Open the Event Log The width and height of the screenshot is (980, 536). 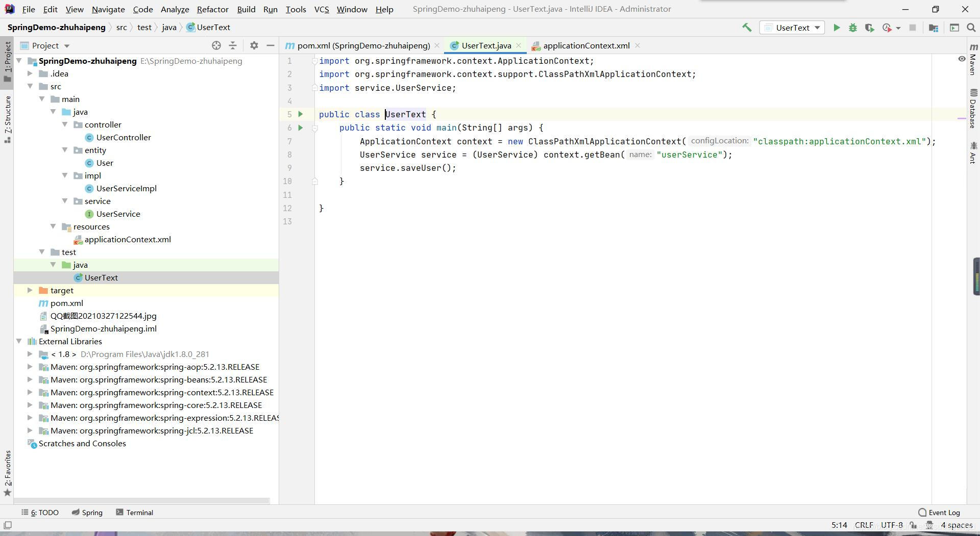point(939,513)
